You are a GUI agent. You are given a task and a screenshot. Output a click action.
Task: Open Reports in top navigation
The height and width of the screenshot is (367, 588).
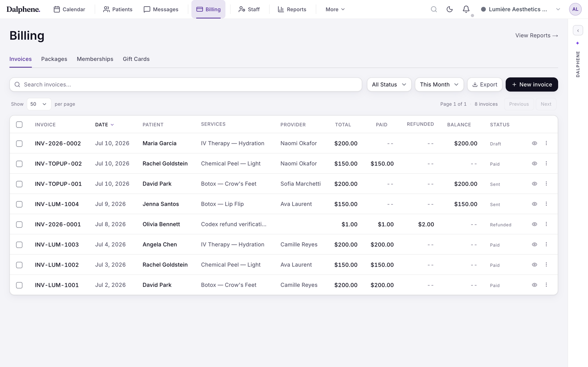tap(292, 9)
